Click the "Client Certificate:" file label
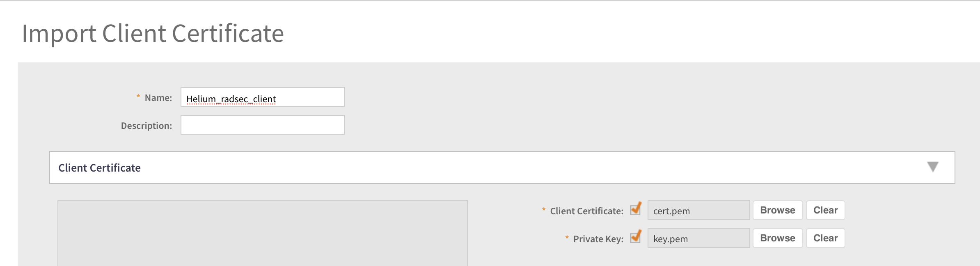 pos(586,211)
